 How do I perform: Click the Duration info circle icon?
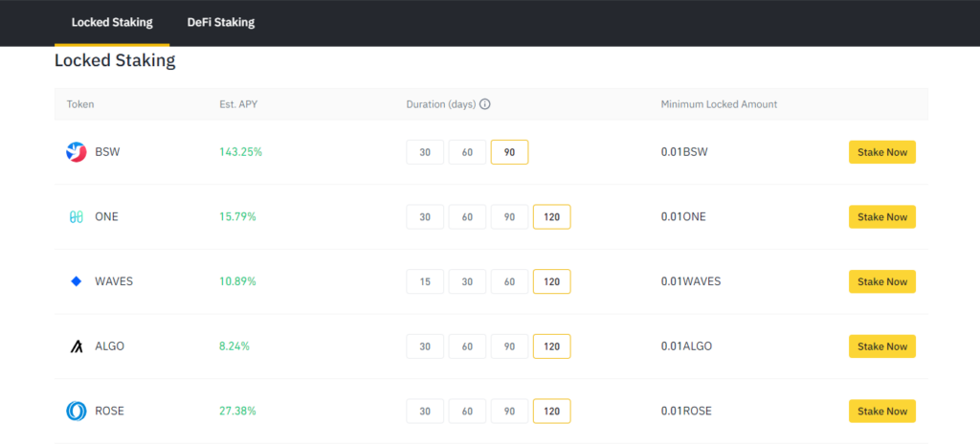(484, 104)
